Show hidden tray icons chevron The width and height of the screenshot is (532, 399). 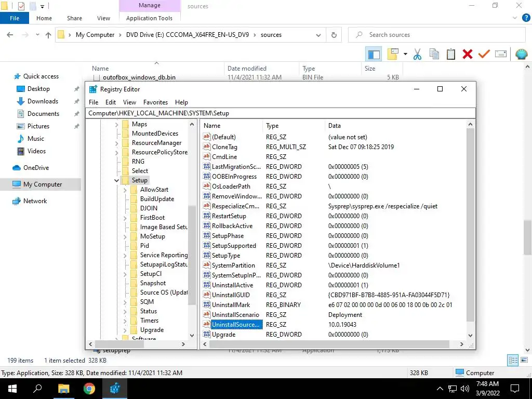point(440,389)
